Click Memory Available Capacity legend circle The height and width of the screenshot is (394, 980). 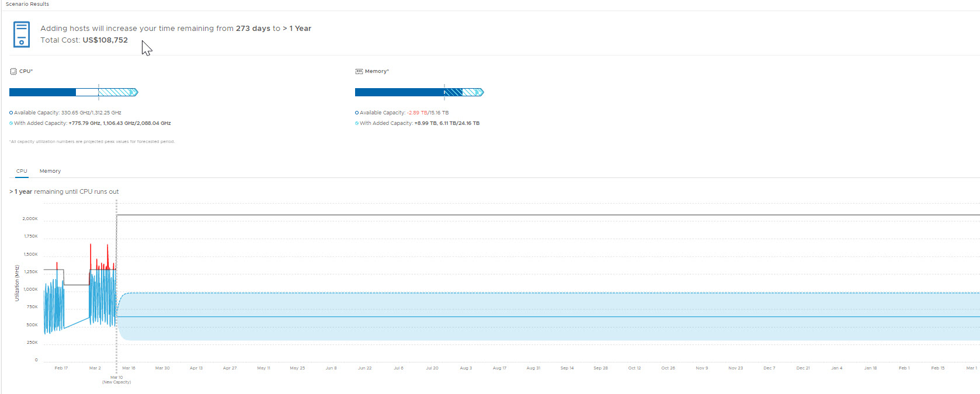coord(357,113)
